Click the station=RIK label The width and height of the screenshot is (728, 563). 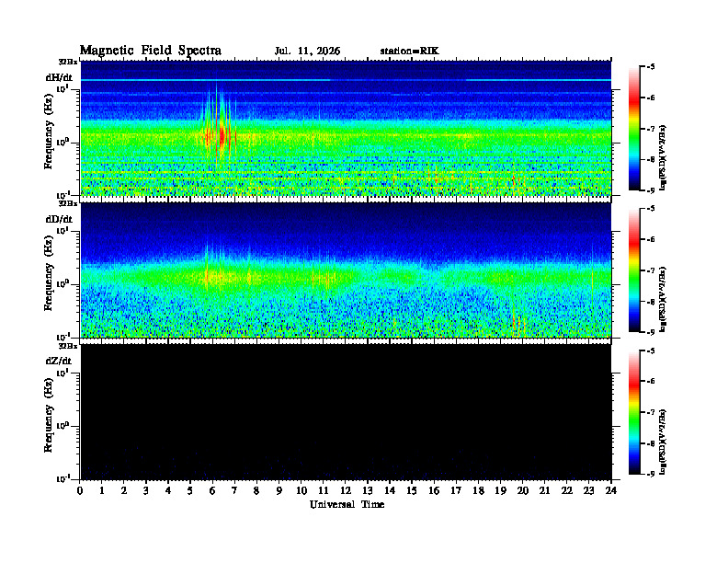[409, 52]
